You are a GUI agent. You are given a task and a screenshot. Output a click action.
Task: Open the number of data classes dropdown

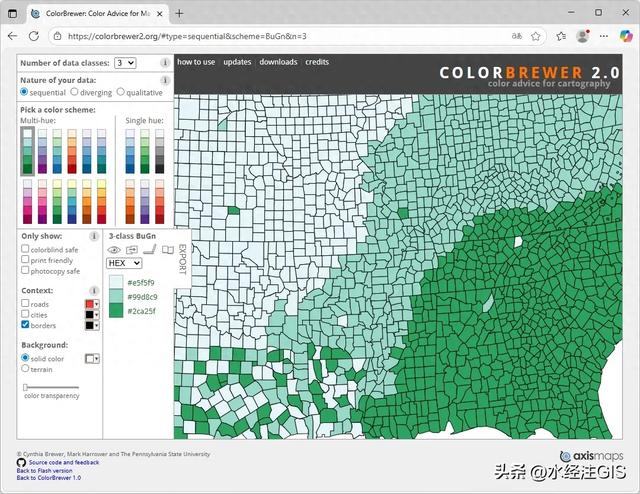tap(125, 63)
